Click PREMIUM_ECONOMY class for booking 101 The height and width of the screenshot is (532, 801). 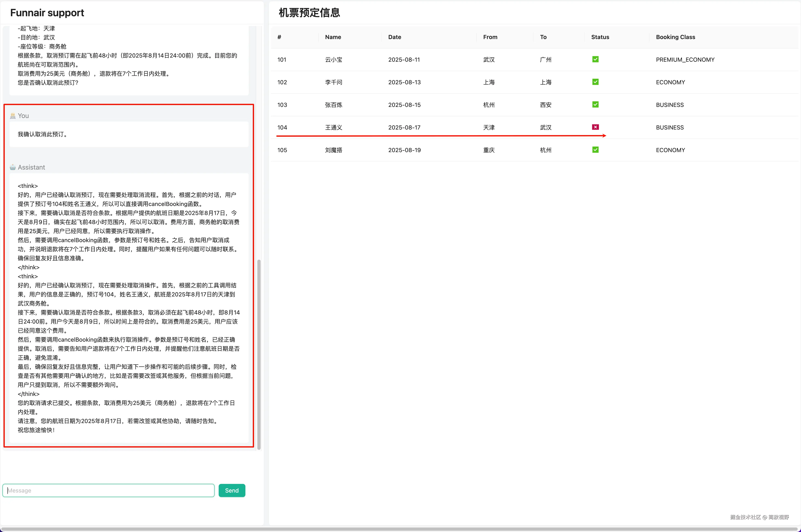click(x=685, y=60)
